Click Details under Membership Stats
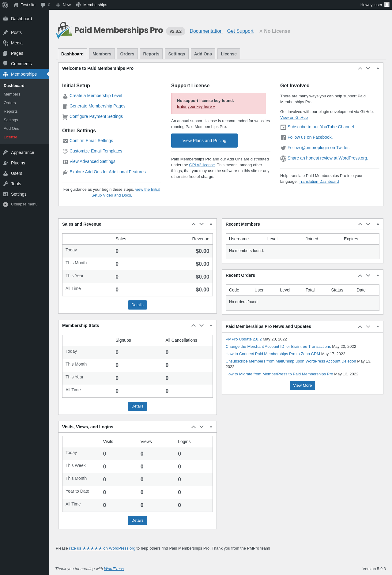The image size is (392, 575). tap(138, 406)
